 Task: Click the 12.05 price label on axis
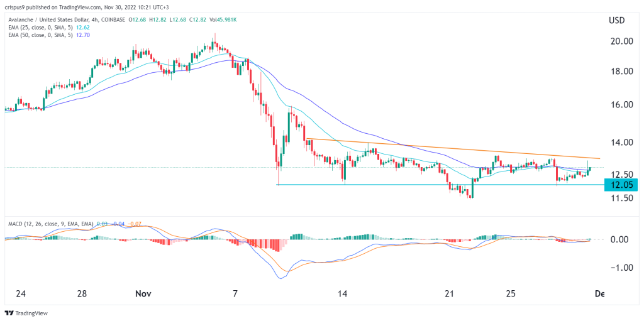[x=620, y=185]
